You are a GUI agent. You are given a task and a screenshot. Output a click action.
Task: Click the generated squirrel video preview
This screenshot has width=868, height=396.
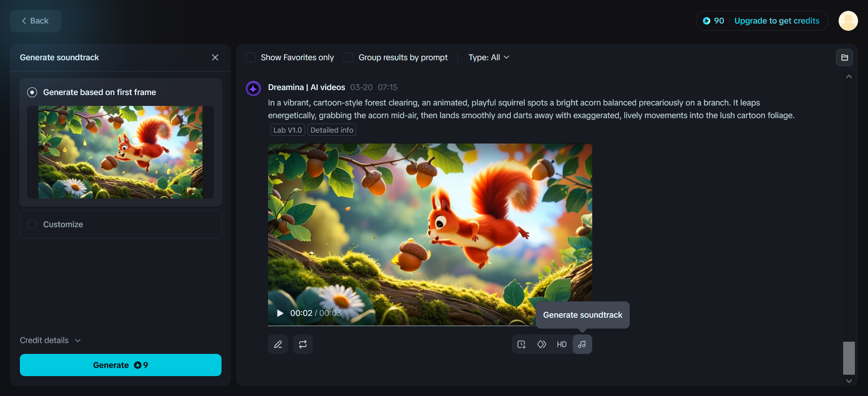coord(430,234)
